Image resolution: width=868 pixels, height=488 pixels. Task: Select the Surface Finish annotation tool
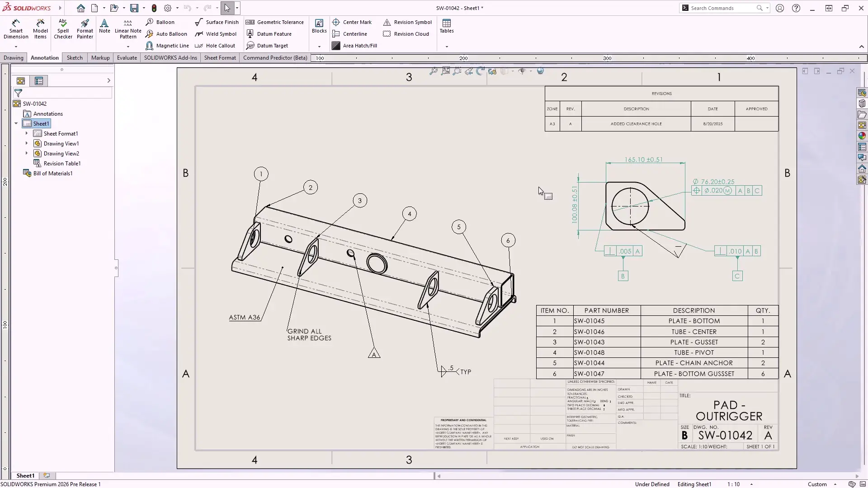pyautogui.click(x=217, y=22)
